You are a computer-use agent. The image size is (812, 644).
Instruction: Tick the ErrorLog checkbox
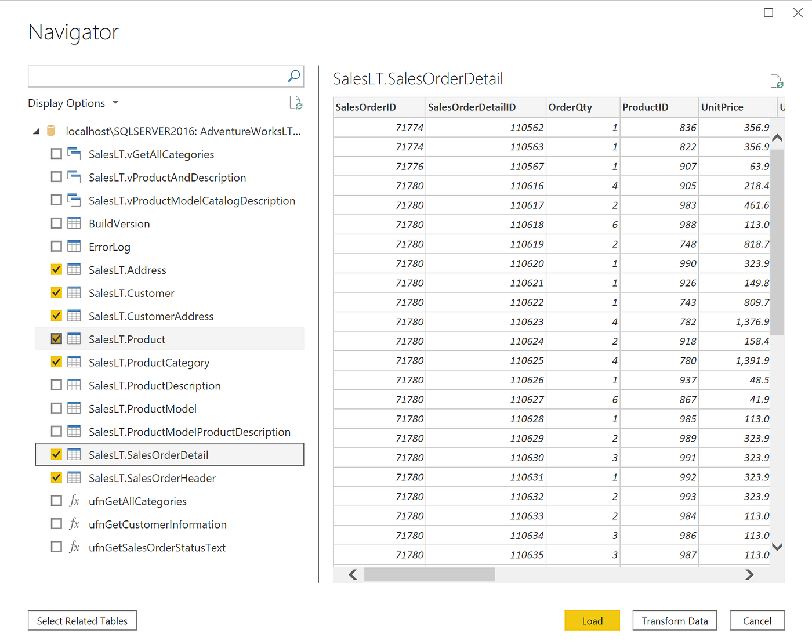click(56, 247)
